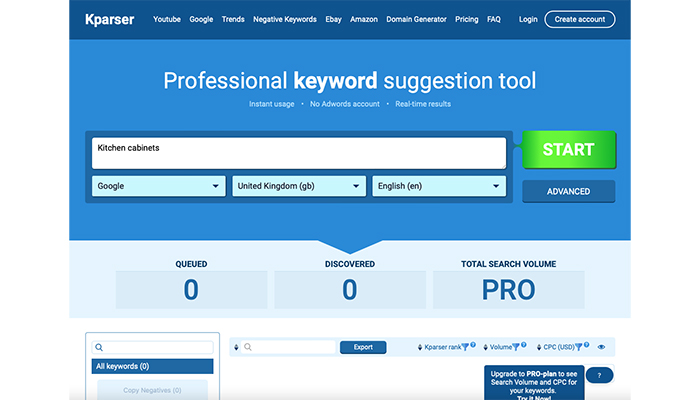Open the Kparser rank filter funnel
This screenshot has width=700, height=400.
pyautogui.click(x=465, y=347)
